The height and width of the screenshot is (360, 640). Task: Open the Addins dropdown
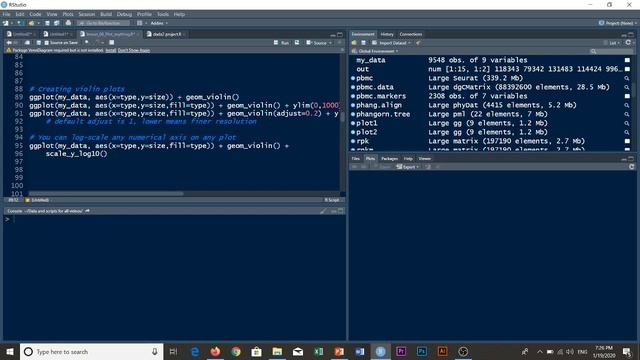coord(159,23)
